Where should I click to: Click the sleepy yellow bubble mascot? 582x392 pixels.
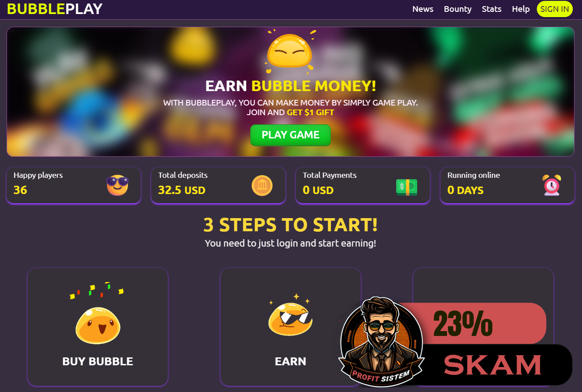pyautogui.click(x=290, y=50)
